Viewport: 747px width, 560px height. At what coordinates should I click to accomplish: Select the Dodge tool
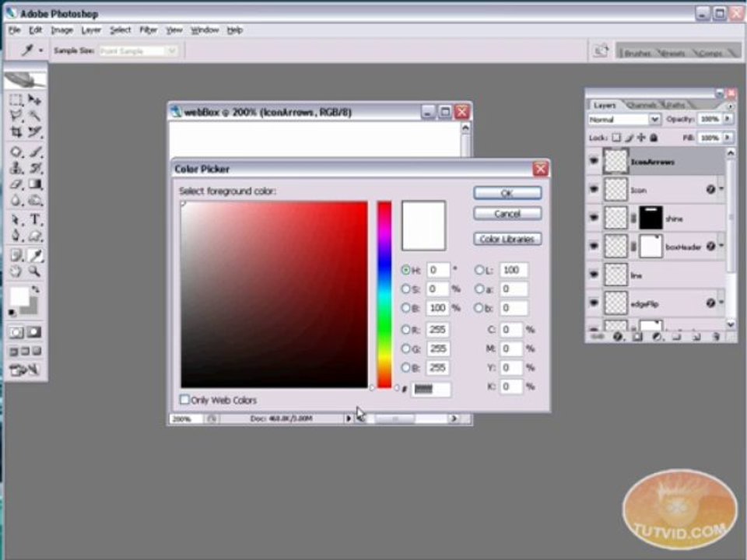point(34,201)
